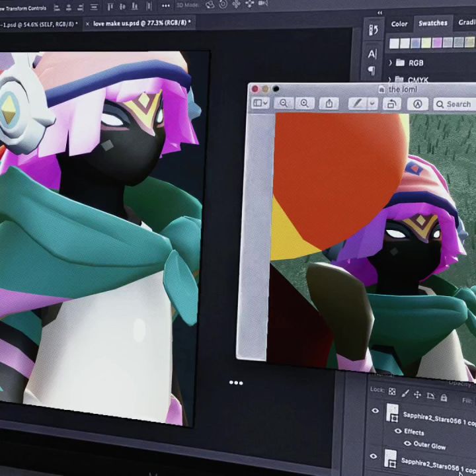Toggle the Effects visibility eye
Viewport: 476px width, 476px height.
tap(398, 431)
